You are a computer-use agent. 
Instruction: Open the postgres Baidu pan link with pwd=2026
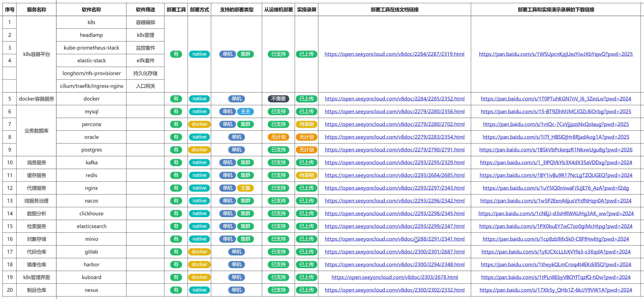pos(556,150)
